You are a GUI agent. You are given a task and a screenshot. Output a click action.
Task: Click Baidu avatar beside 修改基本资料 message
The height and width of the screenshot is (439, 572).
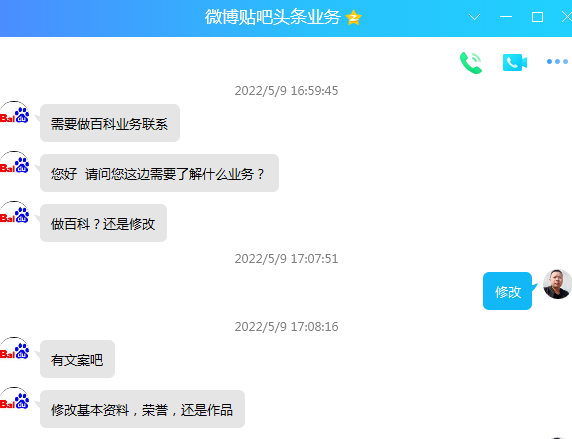(15, 401)
